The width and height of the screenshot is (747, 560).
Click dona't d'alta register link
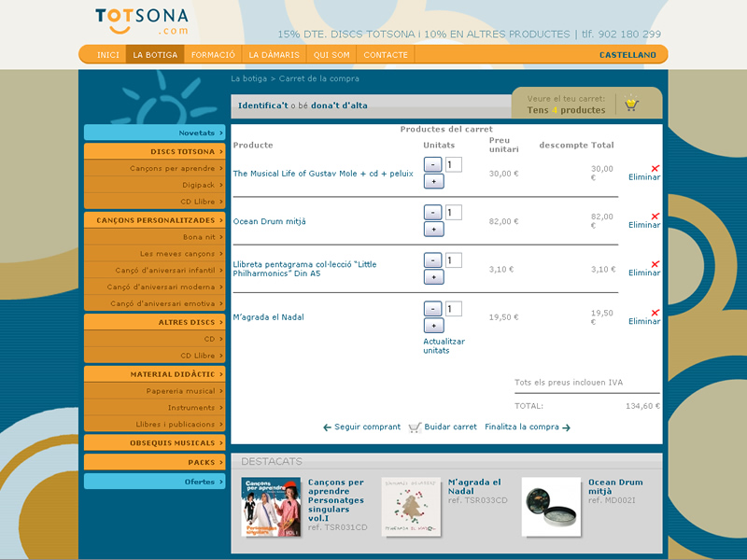[x=339, y=105]
